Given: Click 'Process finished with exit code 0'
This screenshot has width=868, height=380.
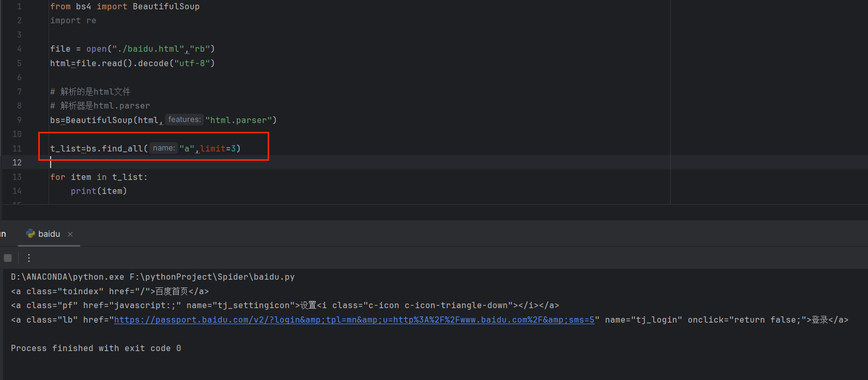Looking at the screenshot, I should coord(96,348).
